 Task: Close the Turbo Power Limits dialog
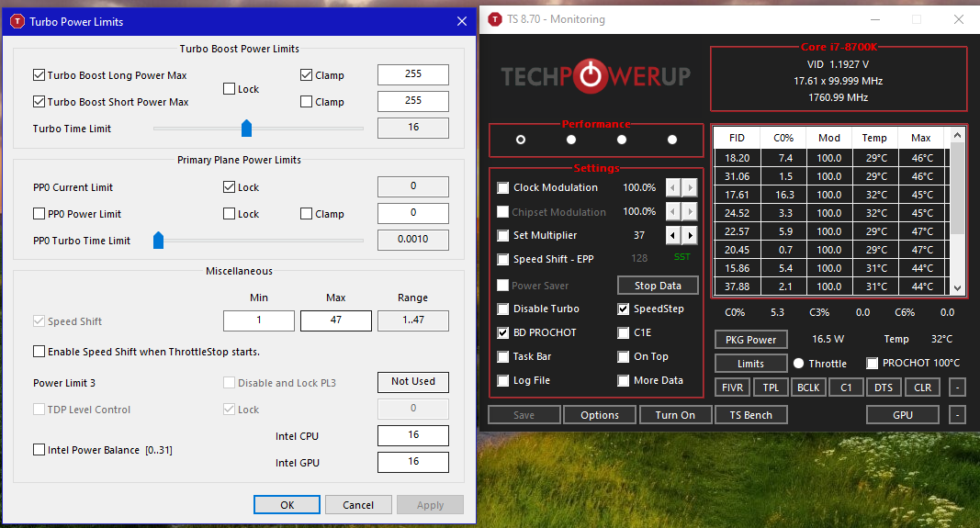tap(462, 21)
